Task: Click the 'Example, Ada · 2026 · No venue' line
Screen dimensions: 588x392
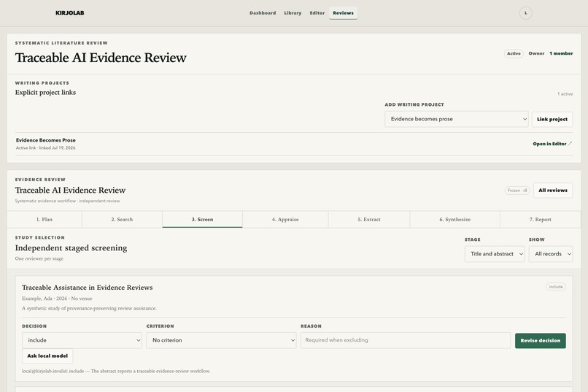Action: (x=57, y=299)
